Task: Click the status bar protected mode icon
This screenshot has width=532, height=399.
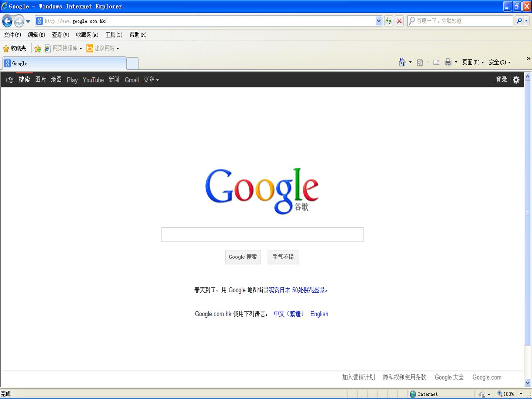Action: [482, 394]
